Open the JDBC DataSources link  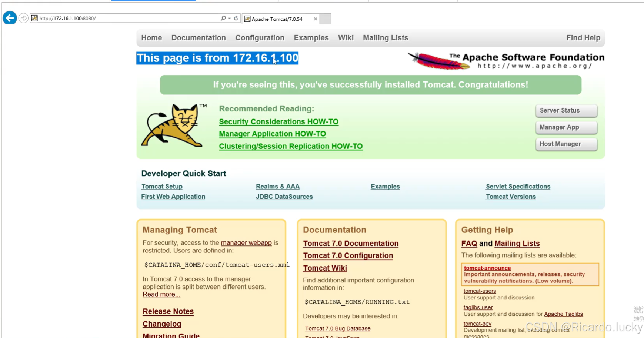point(284,197)
